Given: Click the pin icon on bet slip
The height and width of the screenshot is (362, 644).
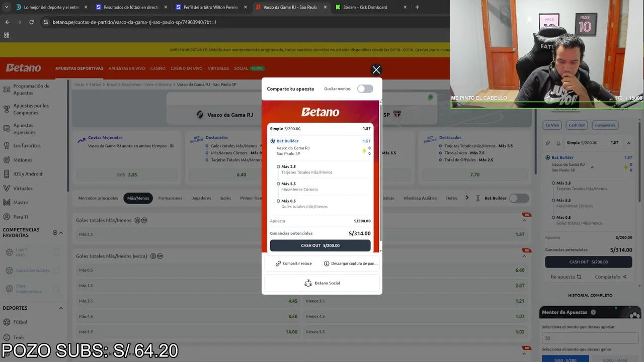Looking at the screenshot, I should [x=548, y=143].
